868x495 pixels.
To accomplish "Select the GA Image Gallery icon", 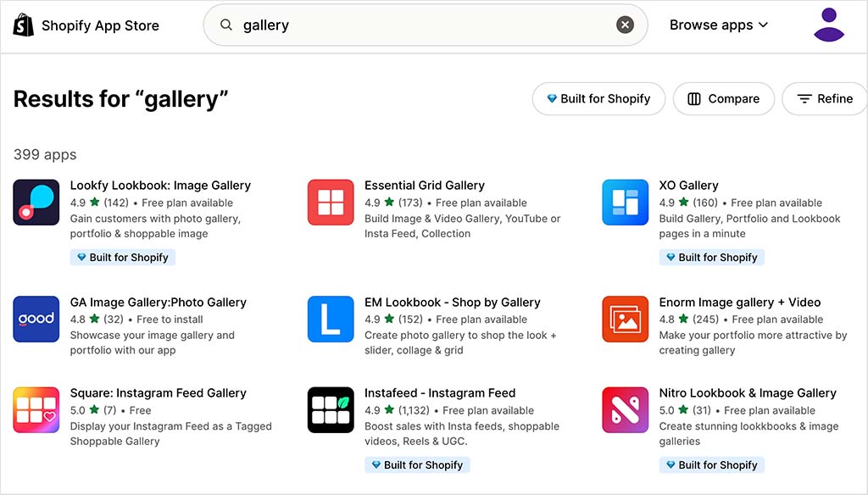I will click(x=36, y=319).
